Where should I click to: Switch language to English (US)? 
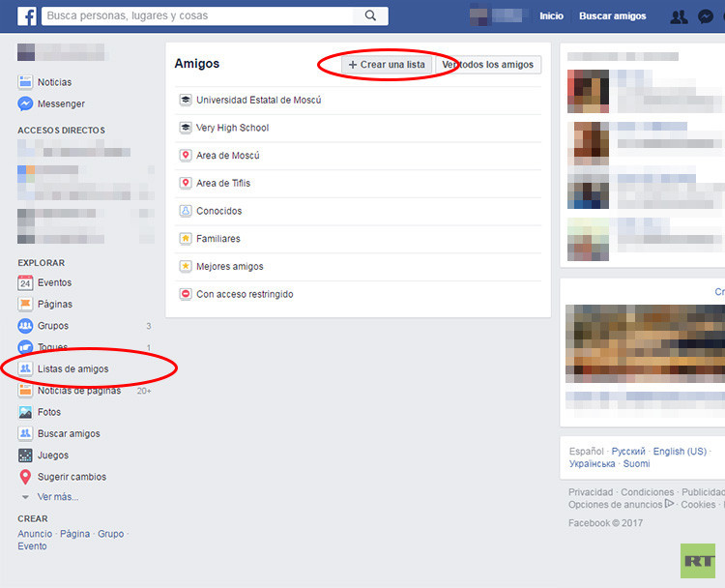coord(680,452)
